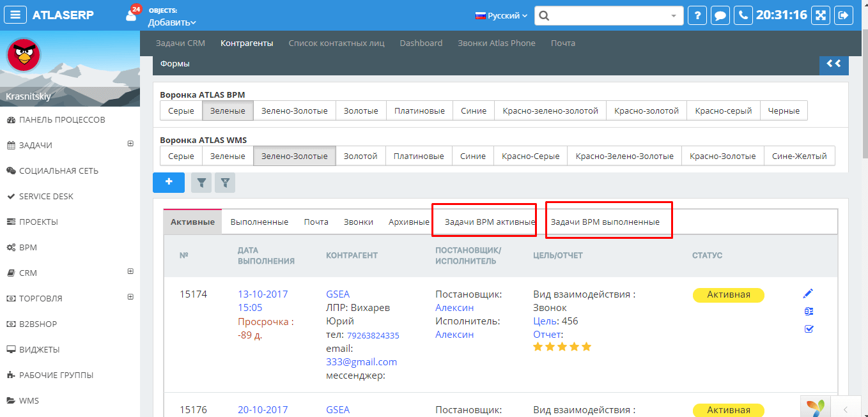Screen dimensions: 868x417
Task: Select Черные in ATLAS BPM funnel
Action: (x=784, y=110)
